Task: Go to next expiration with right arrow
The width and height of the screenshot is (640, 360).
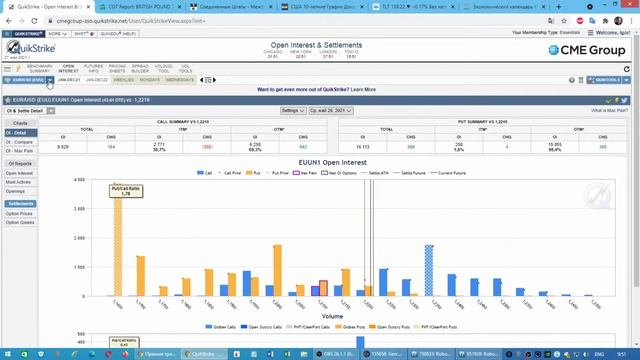Action: click(x=214, y=80)
